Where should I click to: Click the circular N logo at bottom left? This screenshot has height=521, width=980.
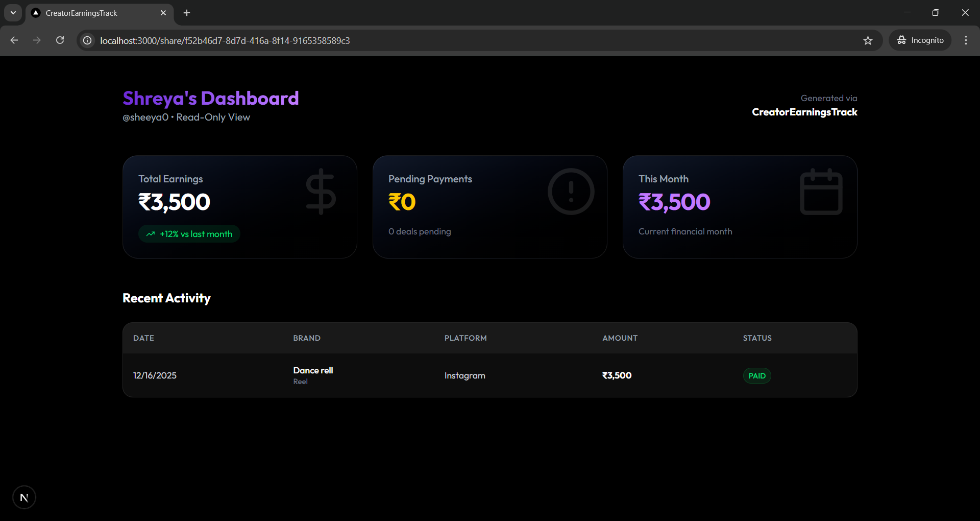pyautogui.click(x=24, y=497)
